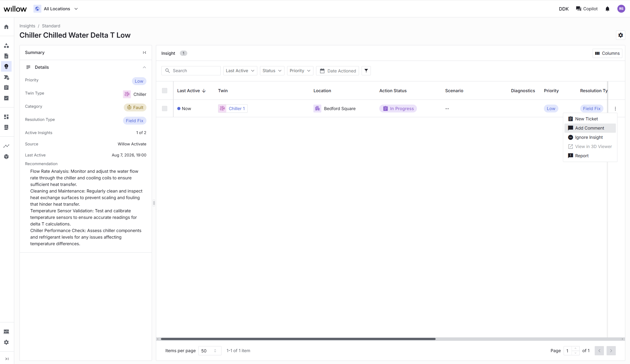Open page settings gear at top right
Image resolution: width=630 pixels, height=364 pixels.
621,35
